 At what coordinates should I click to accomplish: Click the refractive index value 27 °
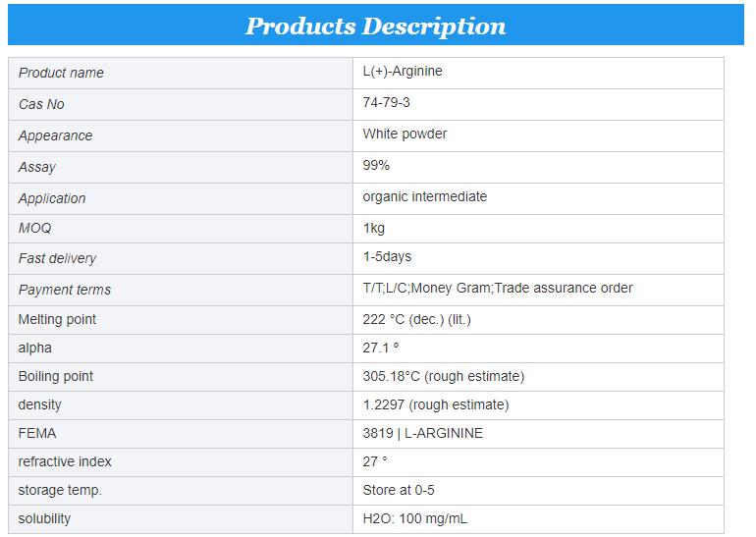(x=375, y=461)
